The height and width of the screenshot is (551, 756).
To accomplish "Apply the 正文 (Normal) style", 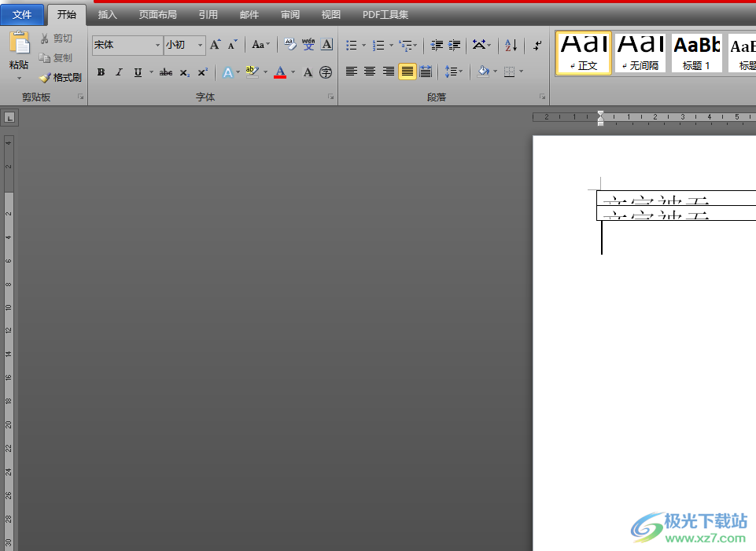I will [584, 53].
